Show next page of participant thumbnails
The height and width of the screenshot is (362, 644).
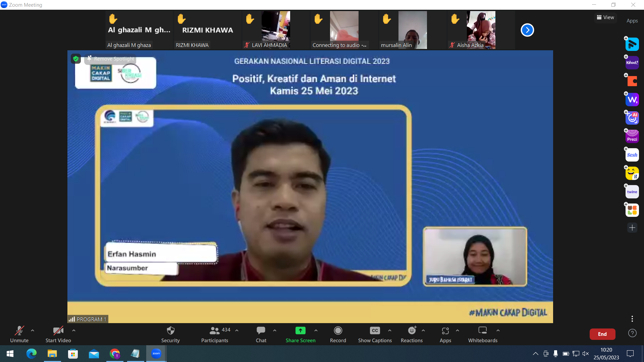point(527,30)
